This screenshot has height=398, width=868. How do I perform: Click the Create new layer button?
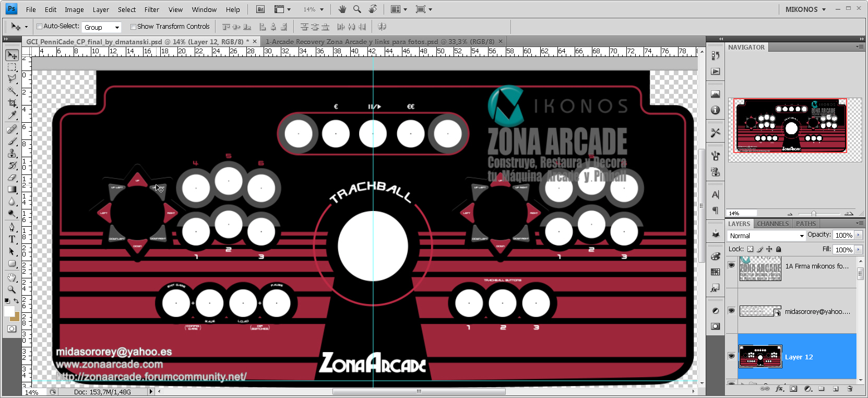click(x=836, y=389)
